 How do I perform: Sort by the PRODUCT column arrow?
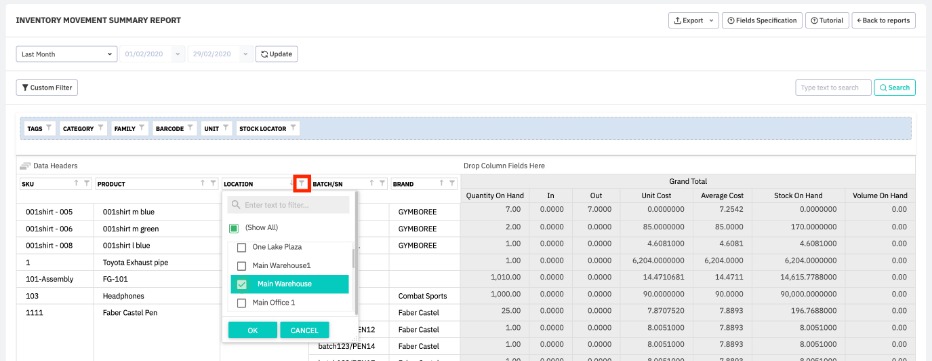click(203, 183)
